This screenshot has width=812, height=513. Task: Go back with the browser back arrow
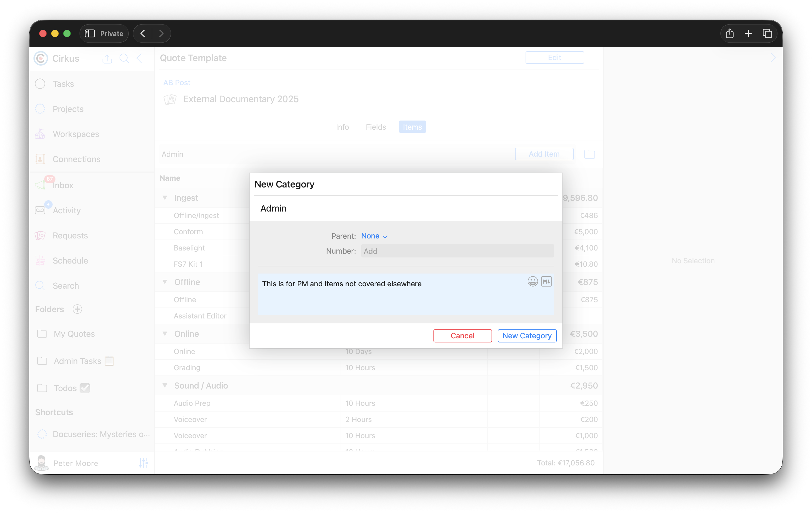pos(143,33)
